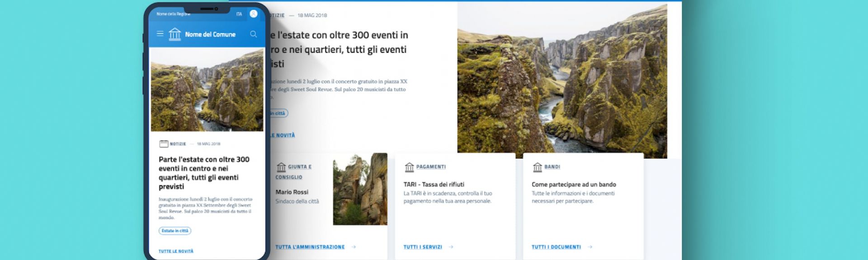Open the hamburger menu on the phone
The height and width of the screenshot is (260, 868).
[160, 34]
